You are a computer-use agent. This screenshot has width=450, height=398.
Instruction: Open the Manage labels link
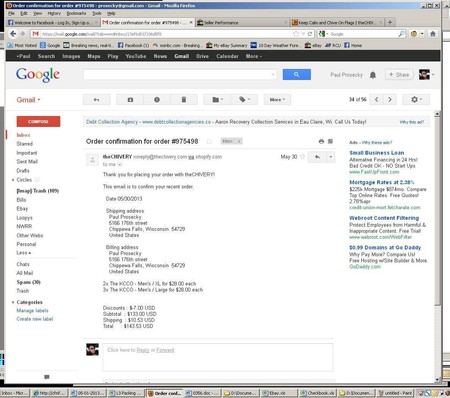point(32,311)
